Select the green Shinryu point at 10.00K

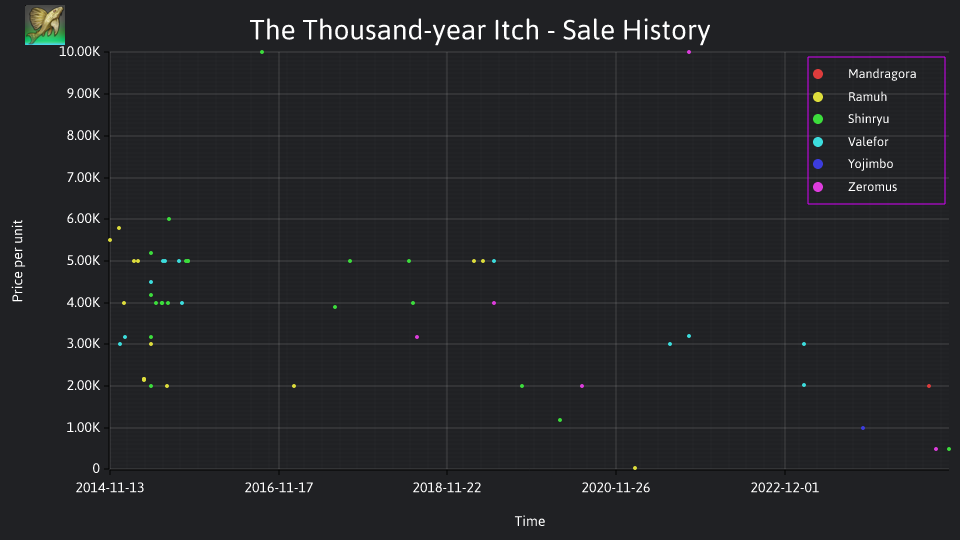click(262, 52)
